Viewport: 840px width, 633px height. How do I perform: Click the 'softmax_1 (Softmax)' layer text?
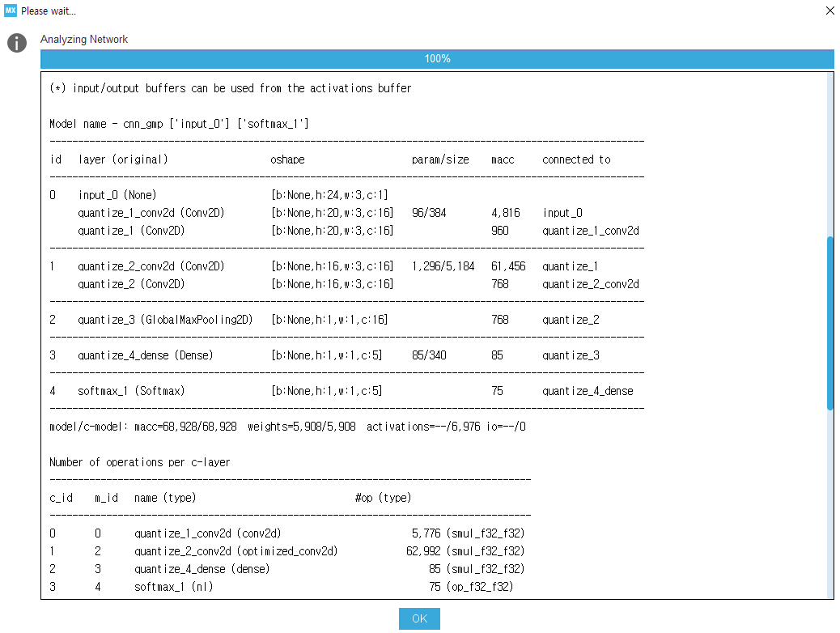[x=131, y=391]
